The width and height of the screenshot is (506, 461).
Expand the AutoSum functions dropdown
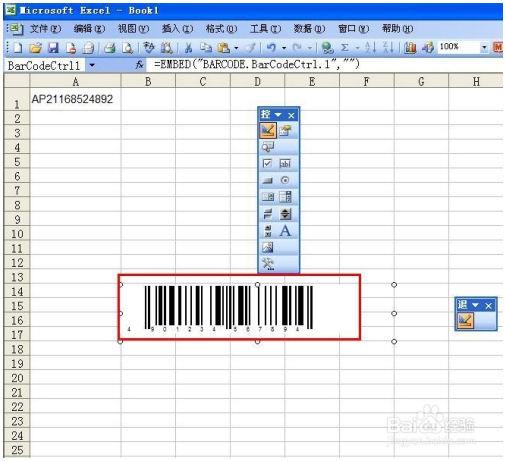[357, 48]
